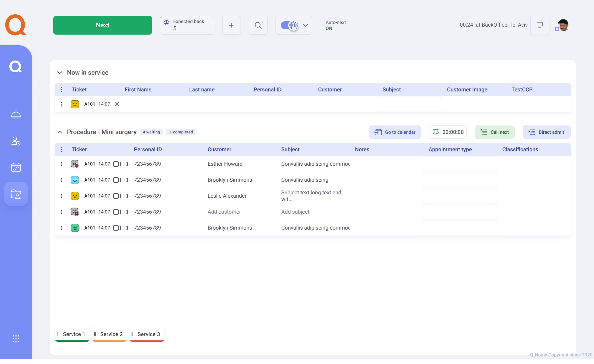Collapse the Procedure - Mini surgery section
This screenshot has width=594, height=364.
[60, 132]
